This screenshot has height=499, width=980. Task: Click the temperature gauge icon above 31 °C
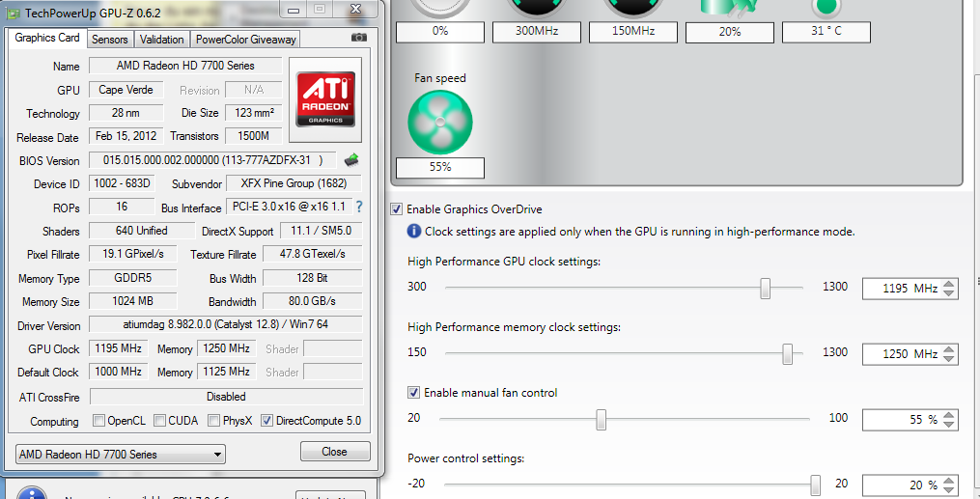tap(826, 8)
